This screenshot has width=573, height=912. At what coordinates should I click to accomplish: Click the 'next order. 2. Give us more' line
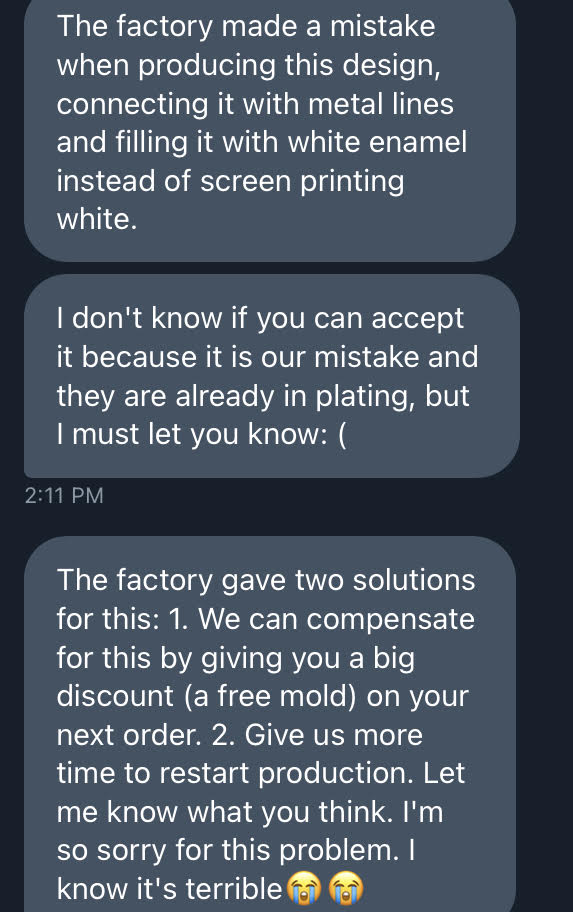click(240, 735)
